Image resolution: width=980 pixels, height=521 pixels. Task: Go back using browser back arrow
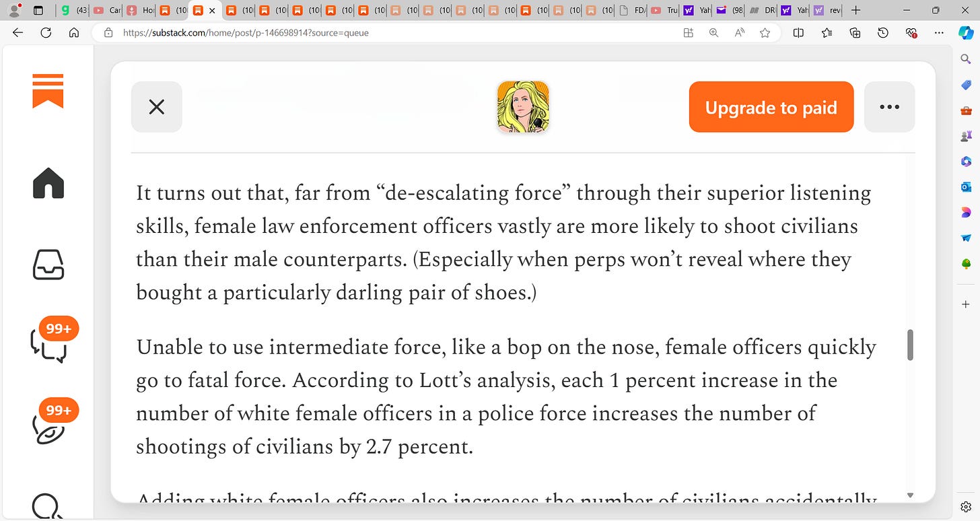point(18,32)
